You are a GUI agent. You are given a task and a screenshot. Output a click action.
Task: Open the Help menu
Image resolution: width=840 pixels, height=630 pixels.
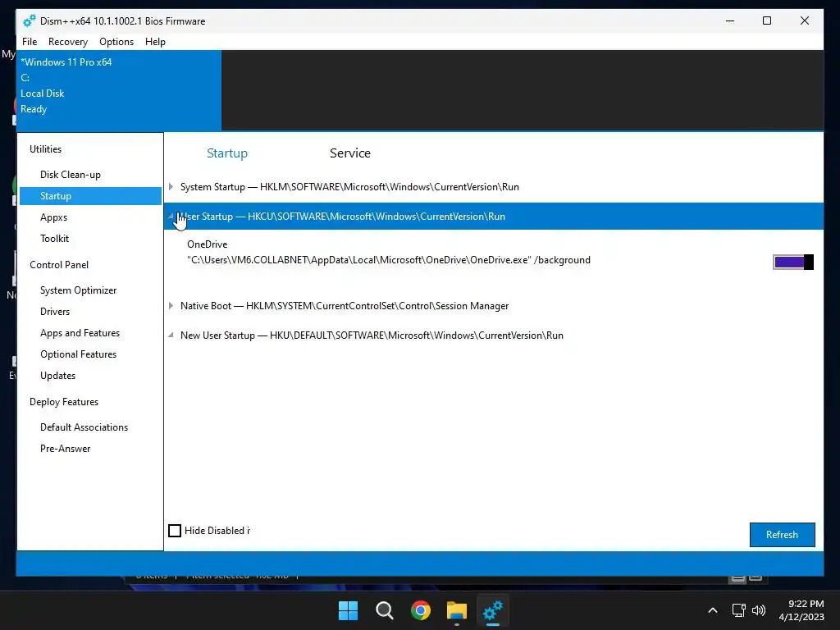(155, 42)
